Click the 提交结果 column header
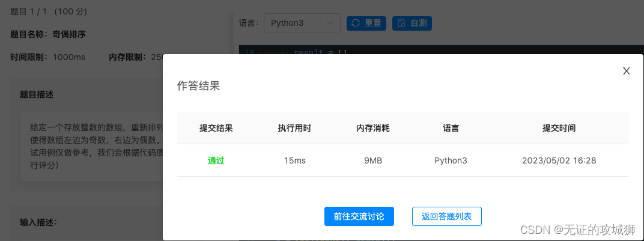Viewport: 644px width, 241px height. [x=216, y=128]
